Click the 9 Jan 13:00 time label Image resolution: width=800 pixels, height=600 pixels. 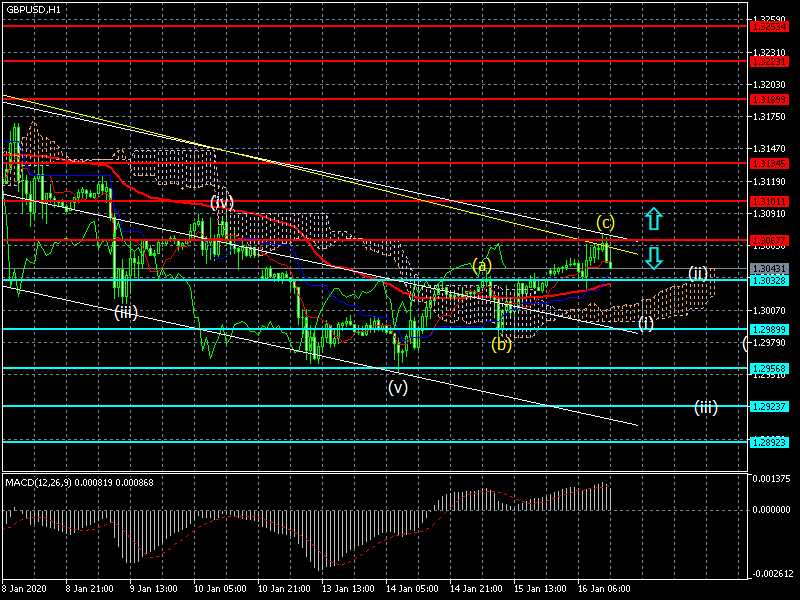[x=154, y=589]
